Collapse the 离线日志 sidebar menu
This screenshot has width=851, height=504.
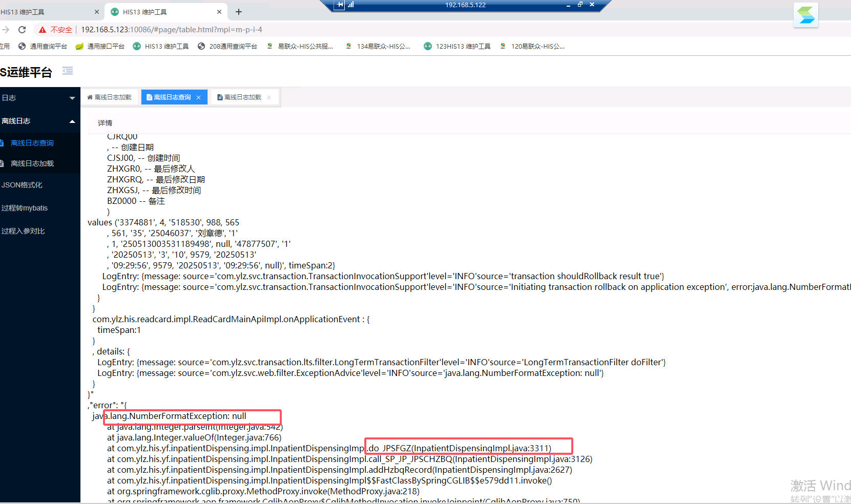coord(40,121)
